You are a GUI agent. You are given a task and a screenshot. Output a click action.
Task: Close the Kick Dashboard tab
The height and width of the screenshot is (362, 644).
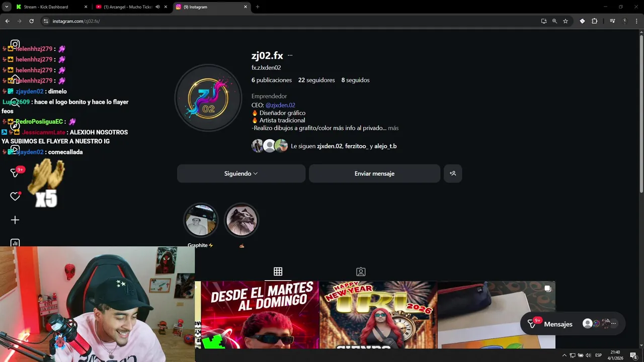coord(86,7)
